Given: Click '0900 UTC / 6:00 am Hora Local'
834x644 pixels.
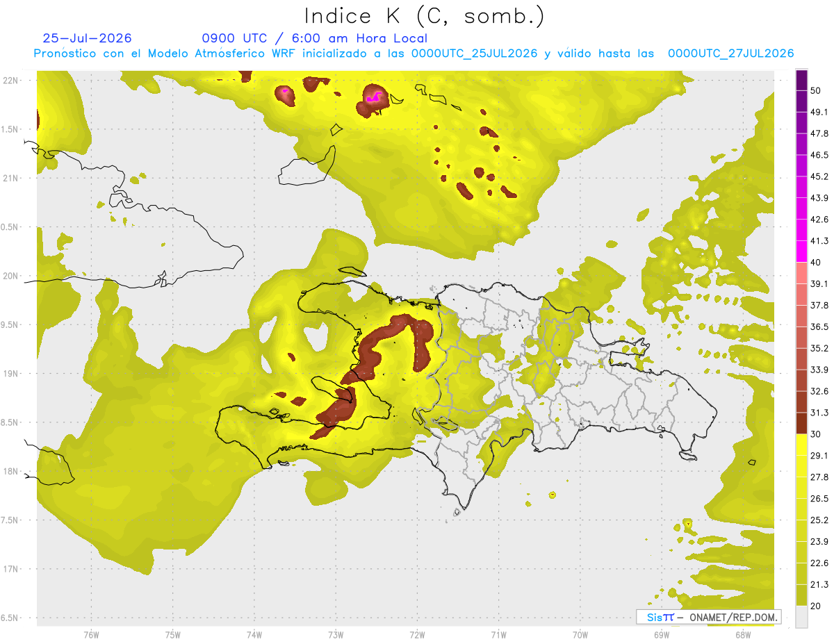Looking at the screenshot, I should 315,38.
